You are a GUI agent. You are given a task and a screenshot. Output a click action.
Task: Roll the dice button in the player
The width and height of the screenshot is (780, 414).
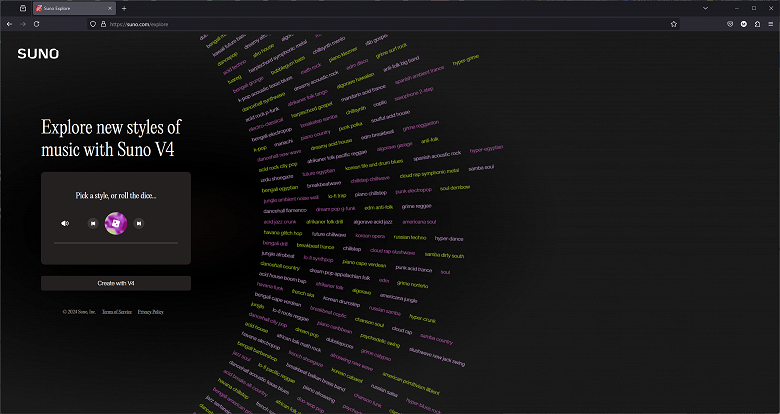tap(116, 223)
